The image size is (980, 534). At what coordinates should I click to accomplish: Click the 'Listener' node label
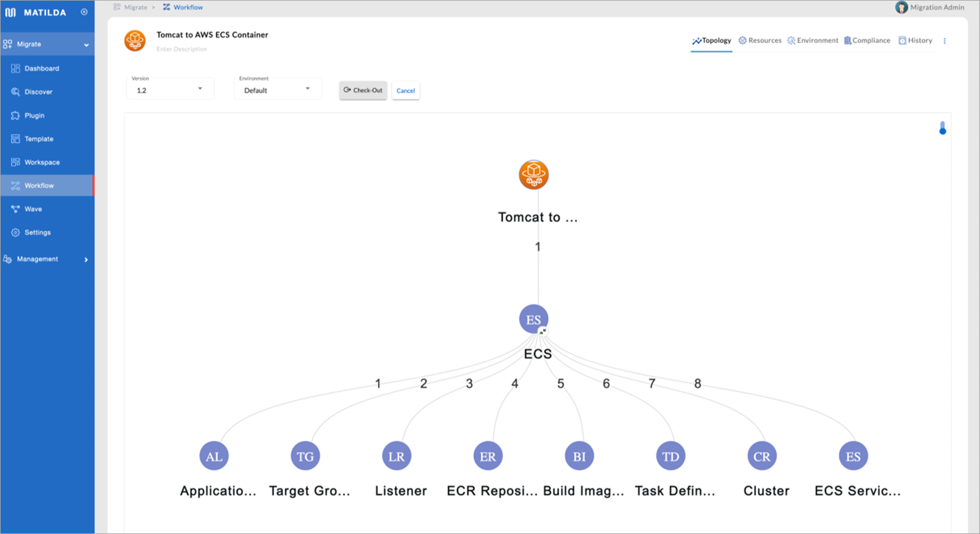[401, 491]
